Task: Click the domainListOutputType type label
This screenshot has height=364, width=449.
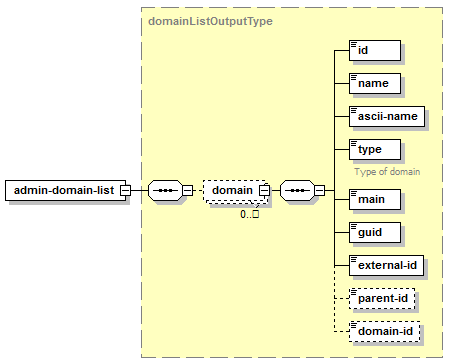Action: (210, 21)
